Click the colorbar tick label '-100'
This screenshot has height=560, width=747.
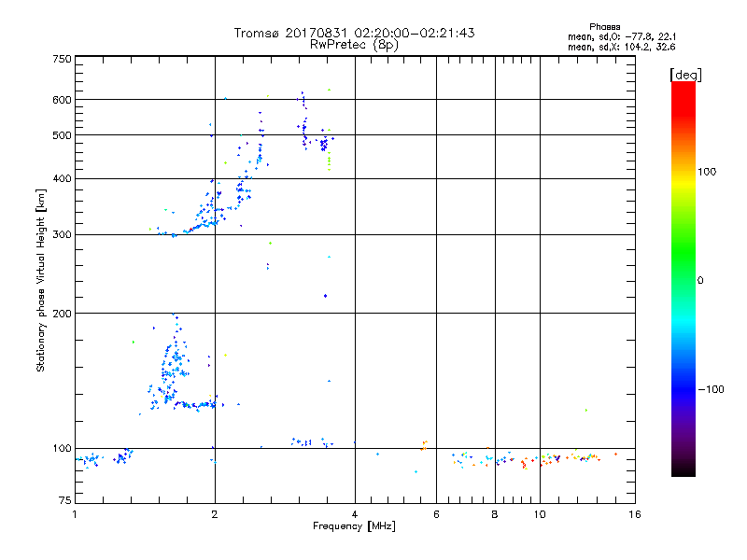[711, 389]
